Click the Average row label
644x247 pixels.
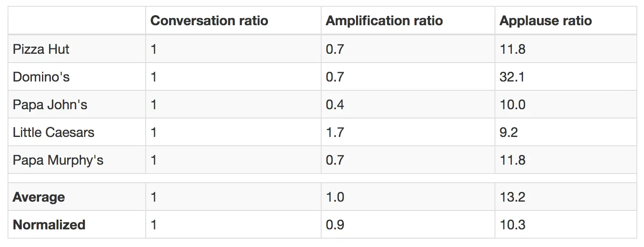[39, 197]
